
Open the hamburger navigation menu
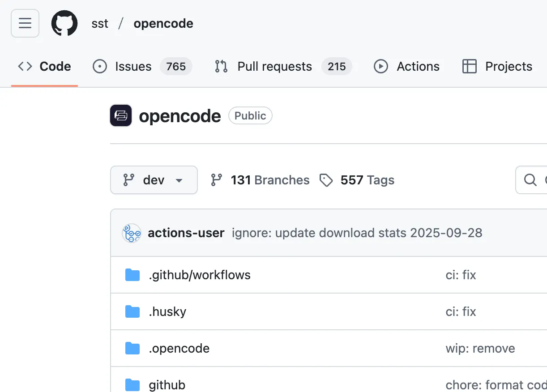pyautogui.click(x=25, y=23)
